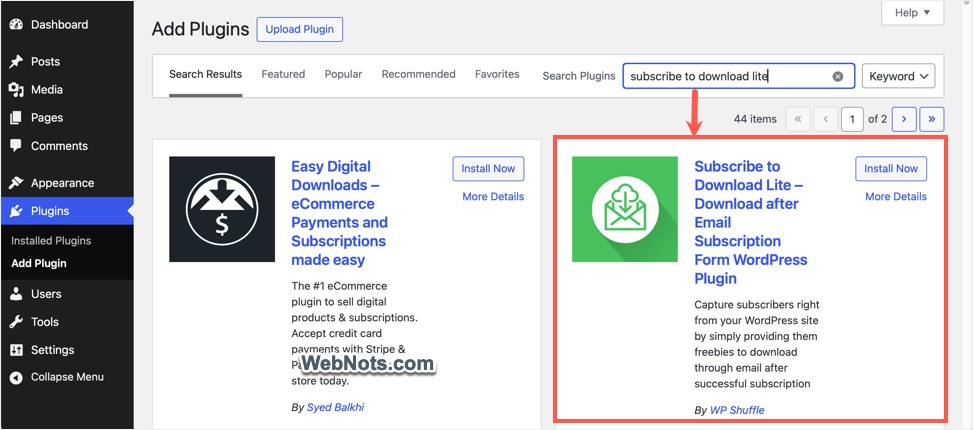Open author link WP Shuffle
Viewport: 973px width, 430px height.
[737, 410]
